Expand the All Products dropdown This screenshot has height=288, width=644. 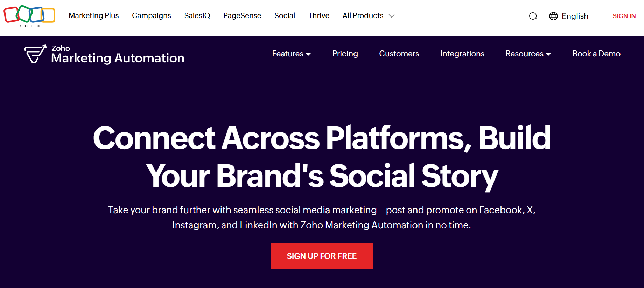click(368, 15)
